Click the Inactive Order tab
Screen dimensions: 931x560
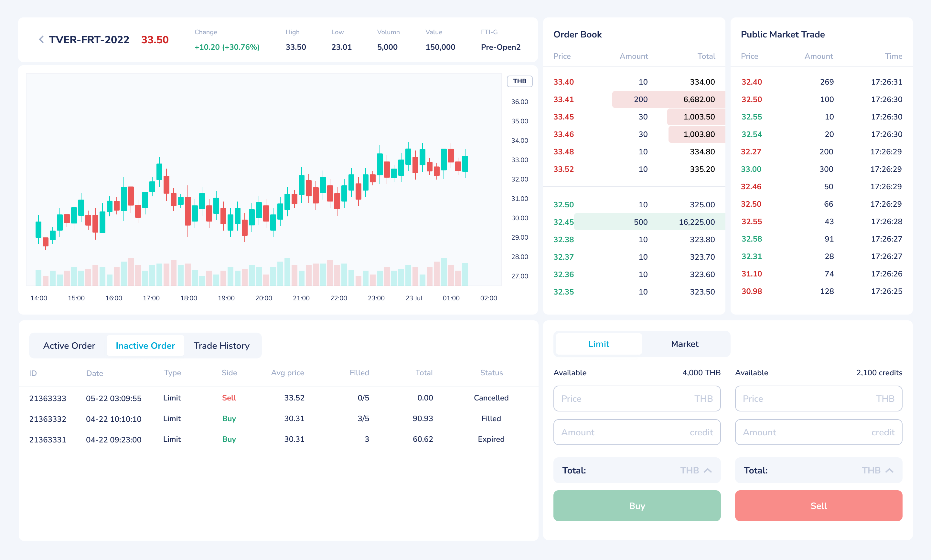(x=145, y=346)
